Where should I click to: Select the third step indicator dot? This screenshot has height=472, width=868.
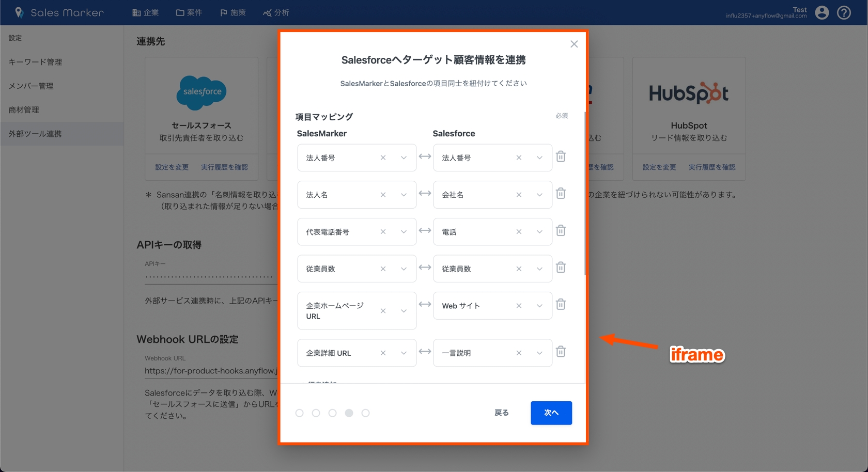click(333, 413)
